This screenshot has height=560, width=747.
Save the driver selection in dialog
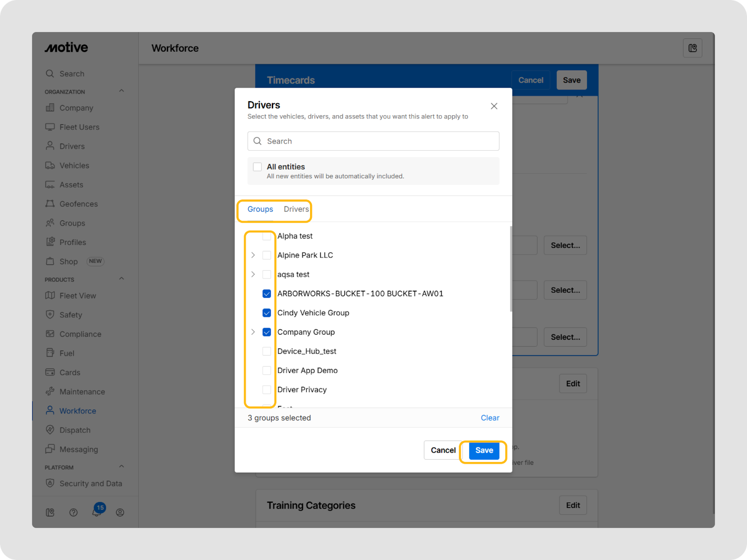pos(484,450)
